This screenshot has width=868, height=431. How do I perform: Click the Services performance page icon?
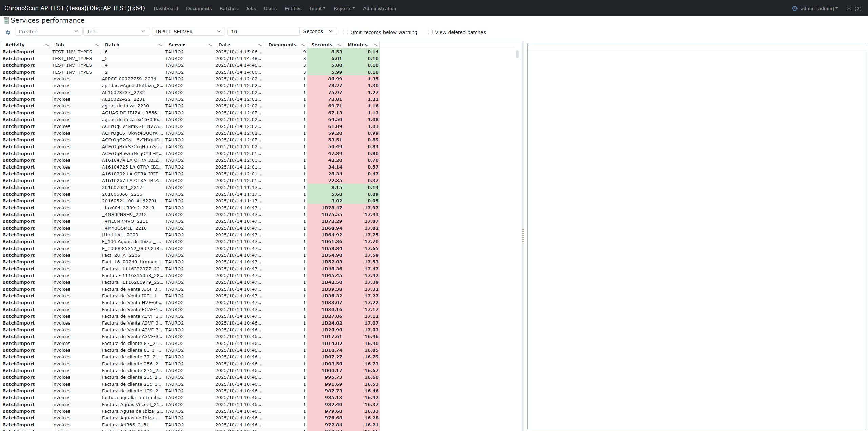(x=6, y=21)
